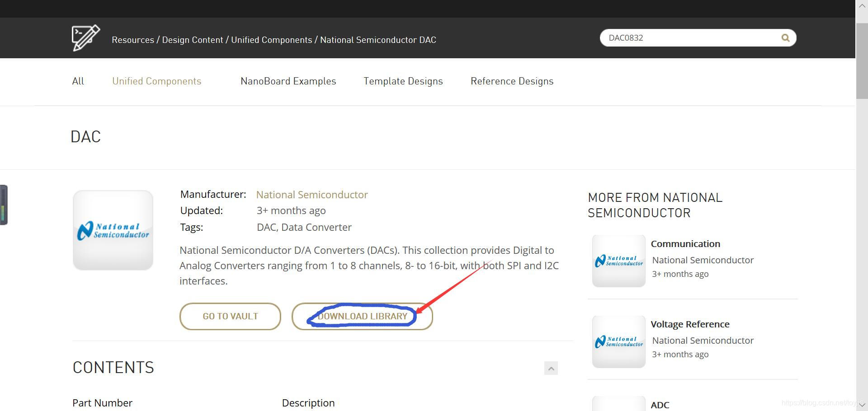Image resolution: width=868 pixels, height=411 pixels.
Task: Open the Communication library link
Action: tap(685, 244)
